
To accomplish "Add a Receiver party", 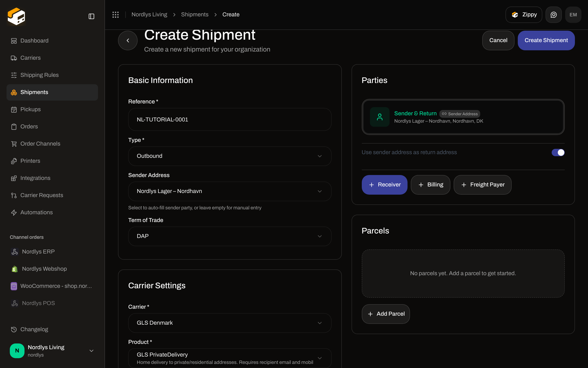I will pyautogui.click(x=384, y=185).
